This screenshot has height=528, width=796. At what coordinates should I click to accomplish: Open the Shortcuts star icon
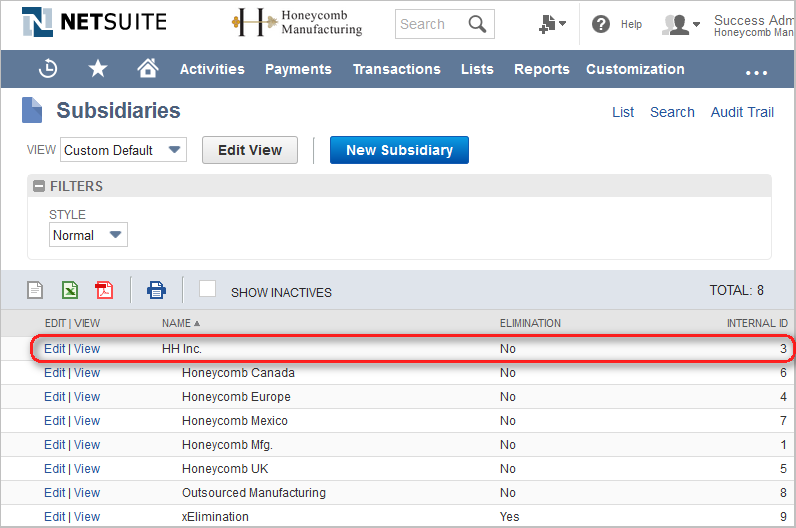(97, 69)
